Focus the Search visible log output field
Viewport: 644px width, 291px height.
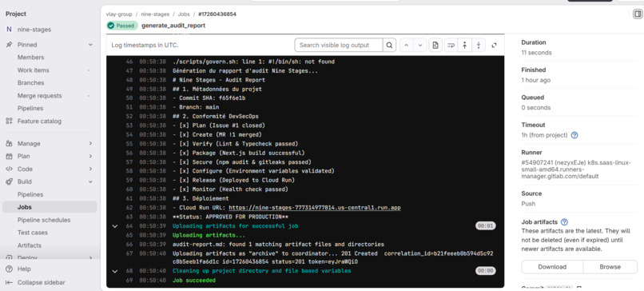[339, 46]
